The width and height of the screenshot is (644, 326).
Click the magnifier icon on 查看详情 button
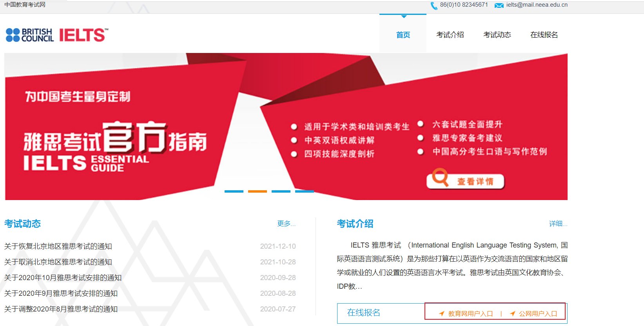(440, 177)
